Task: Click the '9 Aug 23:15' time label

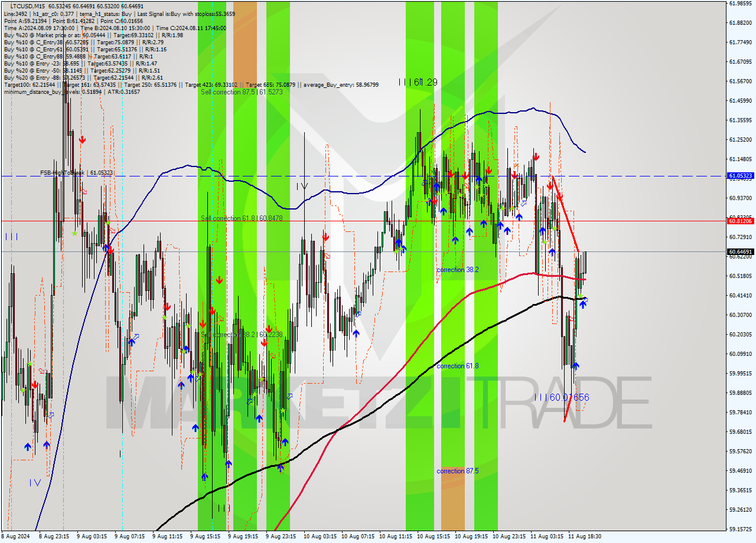Action: [281, 537]
